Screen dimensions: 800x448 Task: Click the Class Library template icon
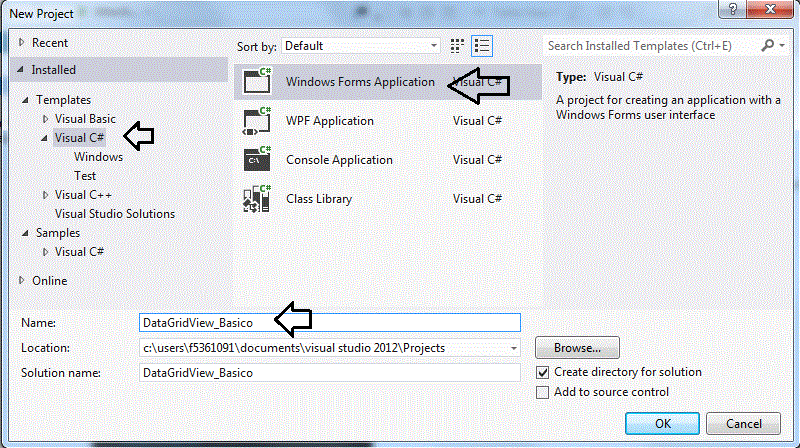pyautogui.click(x=257, y=198)
